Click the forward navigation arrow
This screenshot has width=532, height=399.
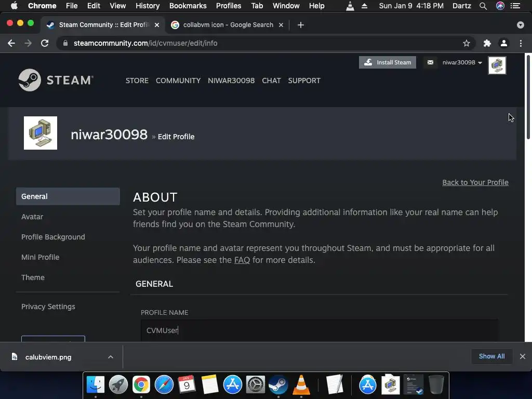click(28, 43)
